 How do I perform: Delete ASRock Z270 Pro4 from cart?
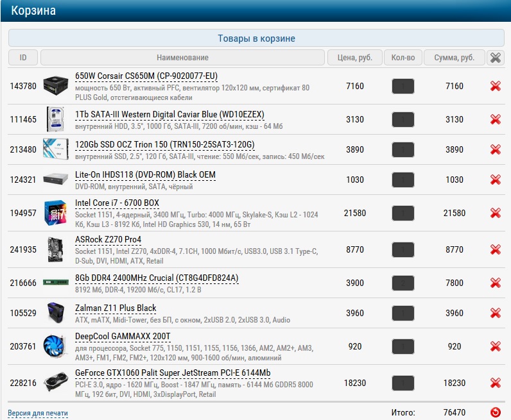coord(496,249)
